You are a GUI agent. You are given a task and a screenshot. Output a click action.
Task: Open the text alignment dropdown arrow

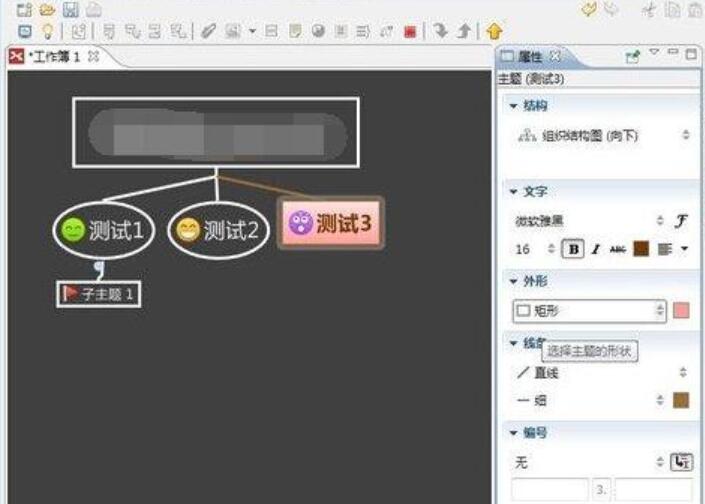click(684, 249)
